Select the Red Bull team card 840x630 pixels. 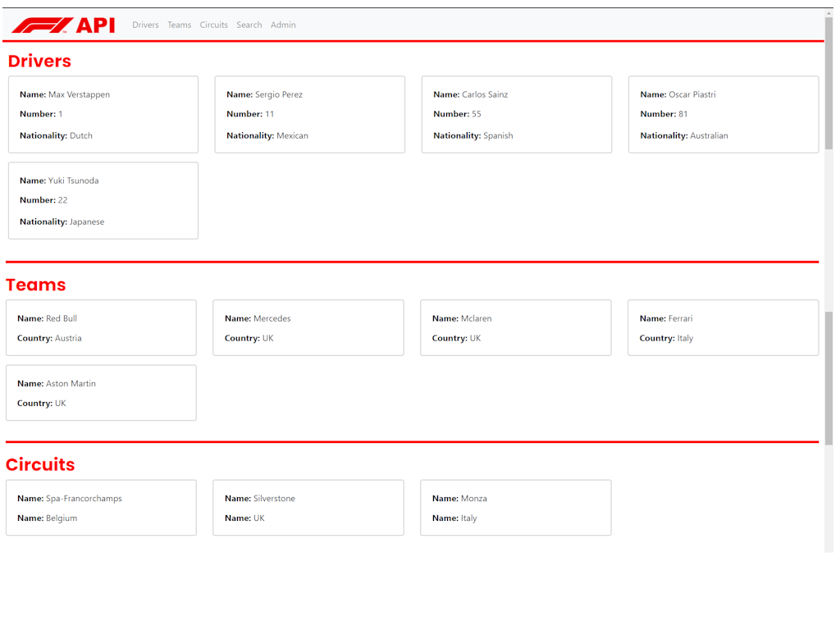[101, 328]
